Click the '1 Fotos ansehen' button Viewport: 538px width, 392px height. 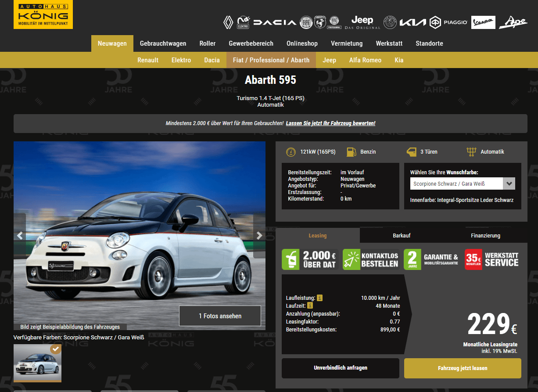220,316
